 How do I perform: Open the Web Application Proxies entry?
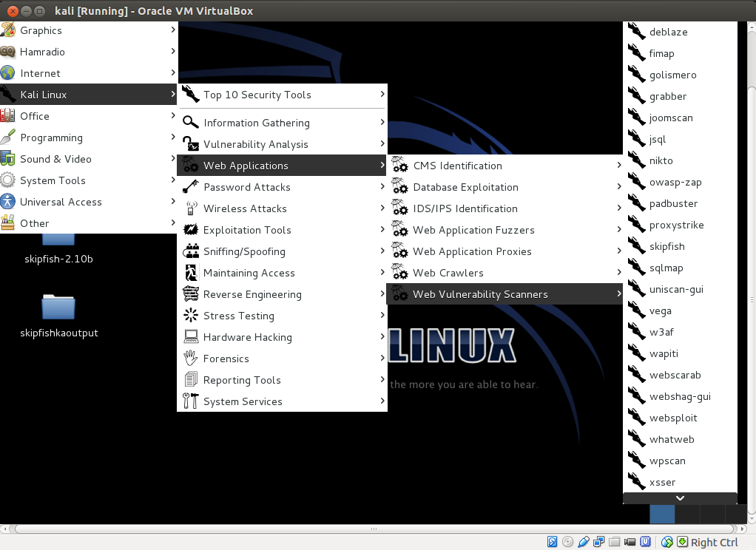pyautogui.click(x=504, y=251)
